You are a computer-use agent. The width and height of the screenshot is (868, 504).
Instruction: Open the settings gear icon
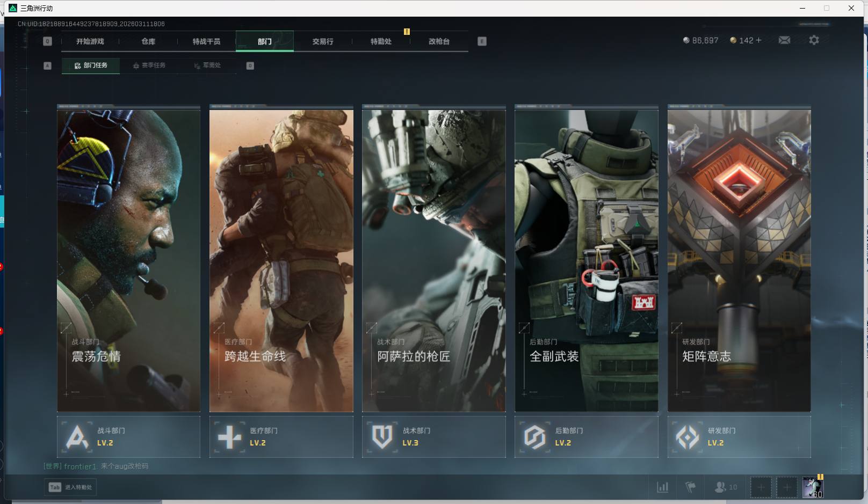[x=814, y=40]
